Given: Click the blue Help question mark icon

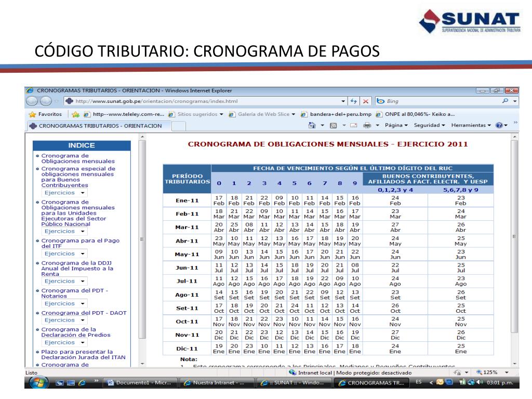Looking at the screenshot, I should click(499, 126).
